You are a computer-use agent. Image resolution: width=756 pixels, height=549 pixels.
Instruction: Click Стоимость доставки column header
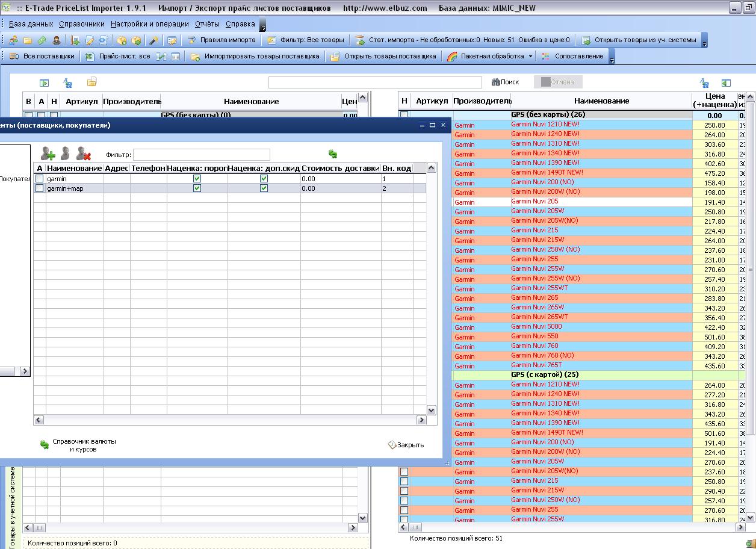[341, 169]
